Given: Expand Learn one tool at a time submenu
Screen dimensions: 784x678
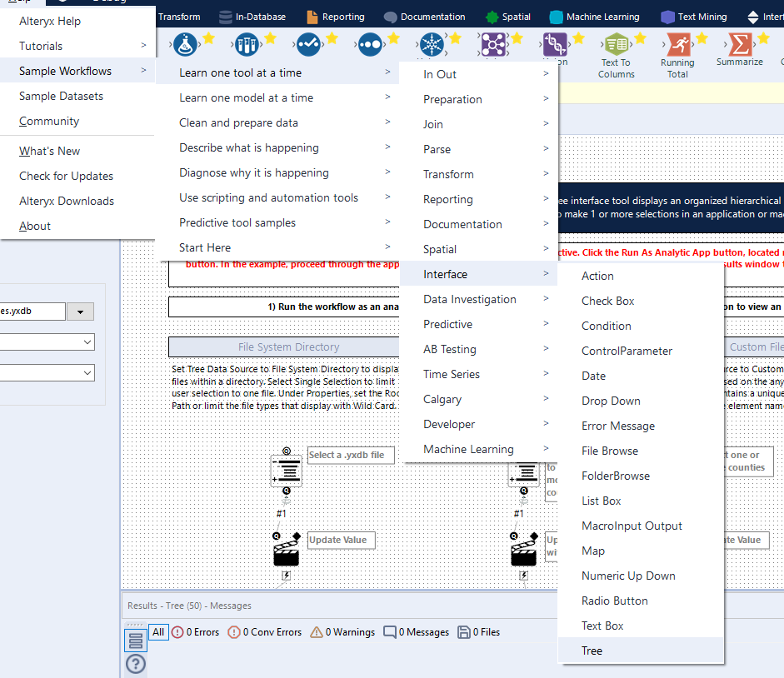Looking at the screenshot, I should point(277,72).
